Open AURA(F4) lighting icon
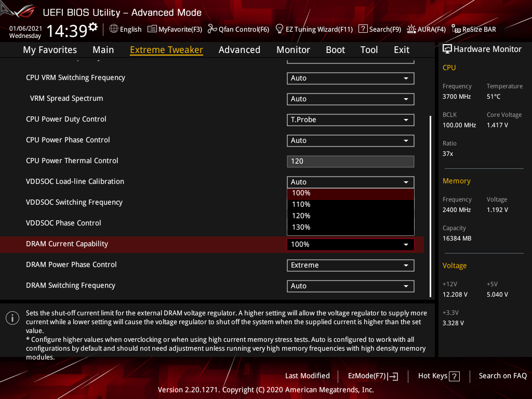532x399 pixels. tap(411, 29)
